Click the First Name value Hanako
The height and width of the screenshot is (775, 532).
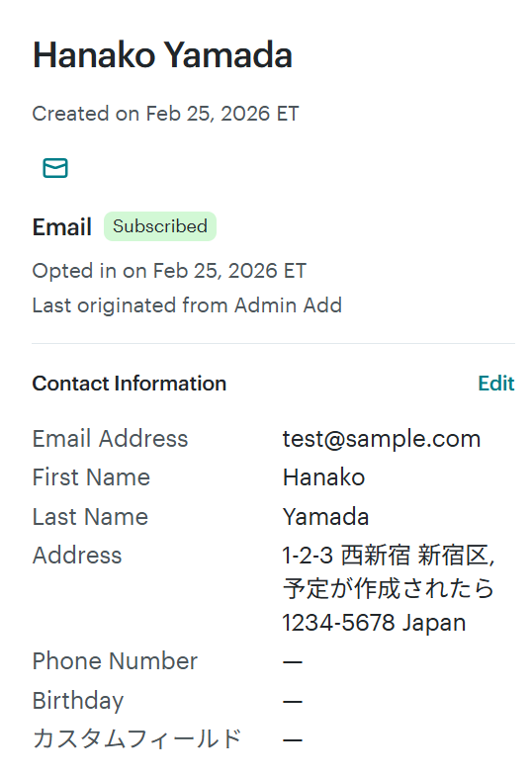click(323, 477)
